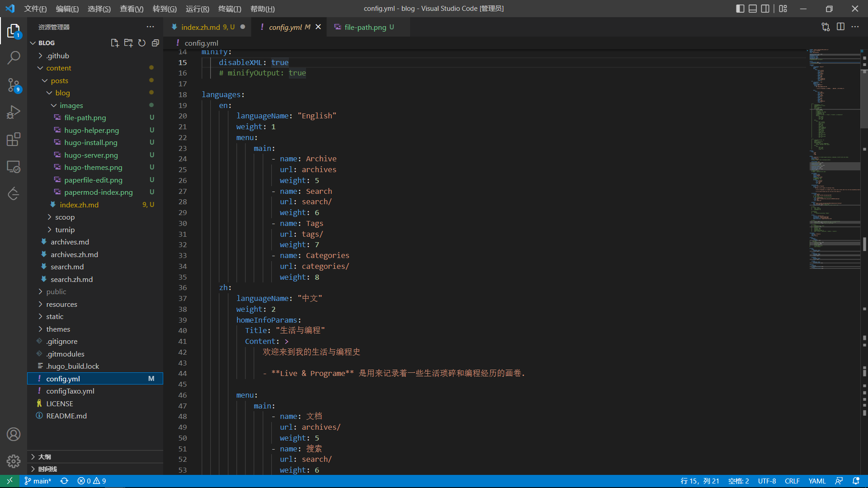868x488 pixels.
Task: Expand the 大纲 outline section
Action: click(x=44, y=457)
